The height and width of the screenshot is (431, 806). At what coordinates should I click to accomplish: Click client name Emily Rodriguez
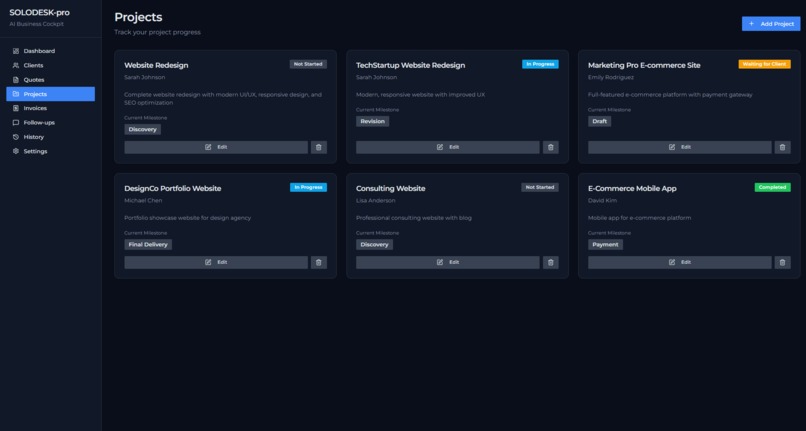point(611,78)
